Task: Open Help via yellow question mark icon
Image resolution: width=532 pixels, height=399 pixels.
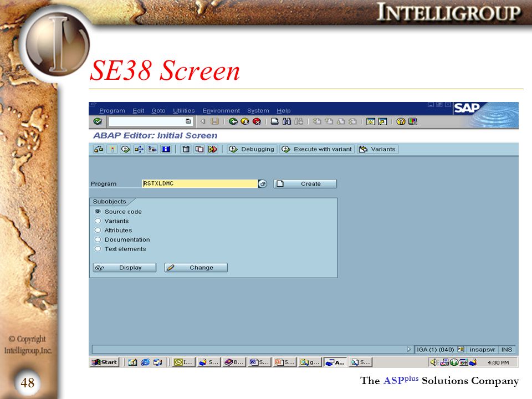Action: pos(401,121)
